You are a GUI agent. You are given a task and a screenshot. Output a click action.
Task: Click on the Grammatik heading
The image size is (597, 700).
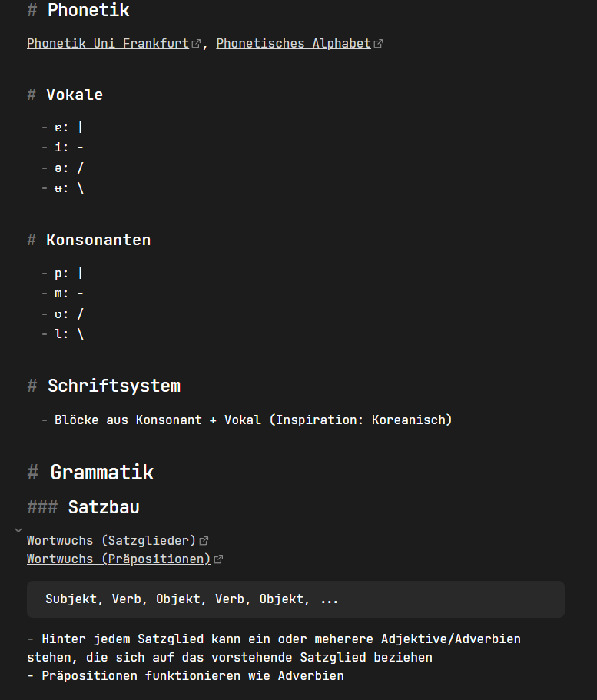101,472
